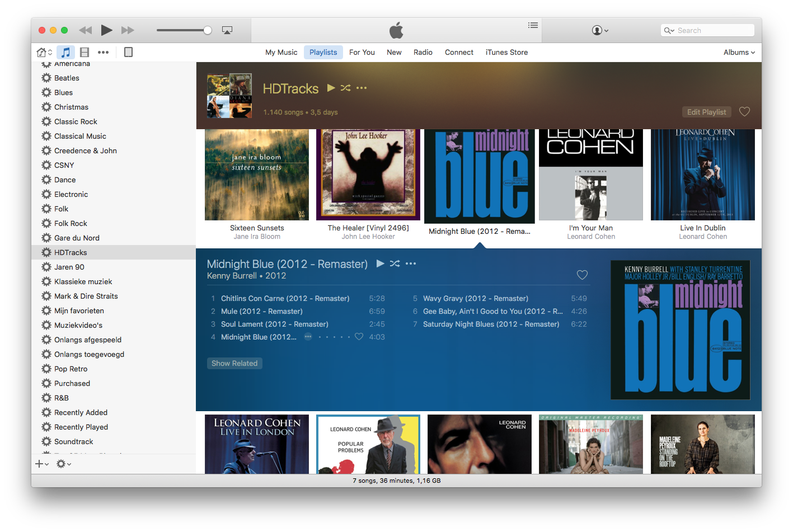The image size is (793, 532).
Task: Open I'm Your Man album cover
Action: [591, 175]
